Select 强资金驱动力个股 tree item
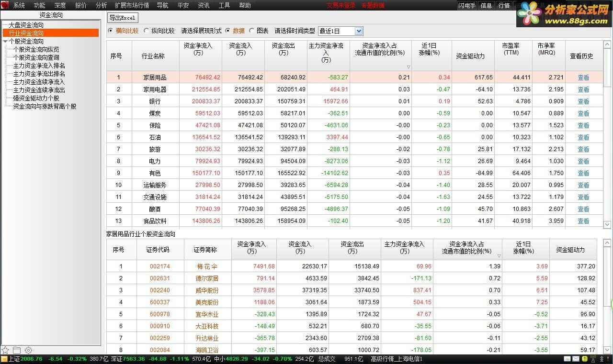Image resolution: width=613 pixels, height=364 pixels. click(x=36, y=98)
